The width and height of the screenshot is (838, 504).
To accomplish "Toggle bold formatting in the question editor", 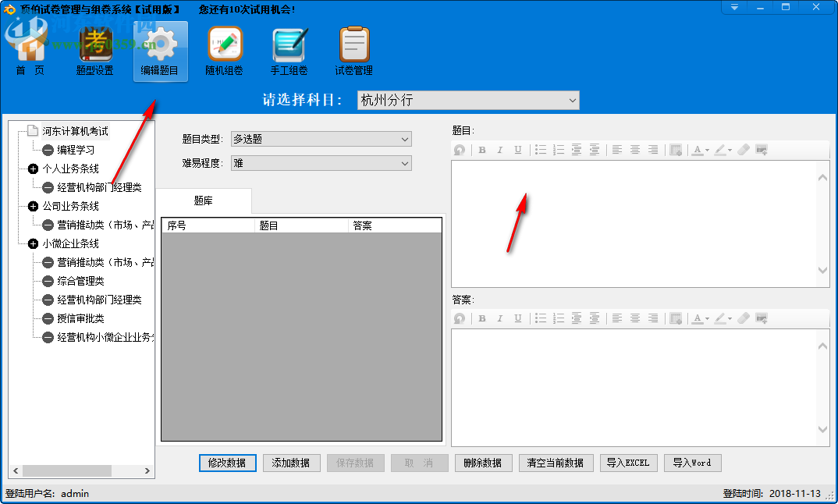I will 482,149.
